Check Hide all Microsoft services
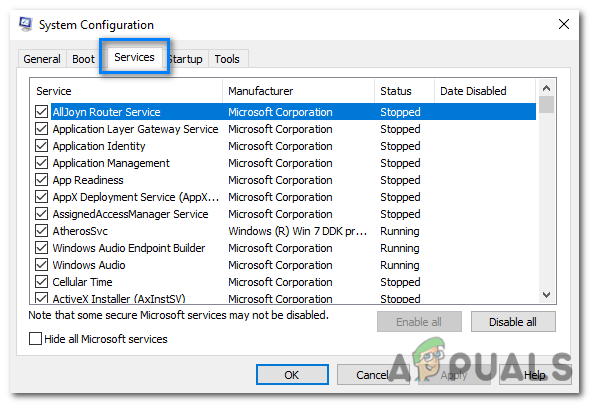Viewport: 590px width, 404px height. (x=35, y=339)
